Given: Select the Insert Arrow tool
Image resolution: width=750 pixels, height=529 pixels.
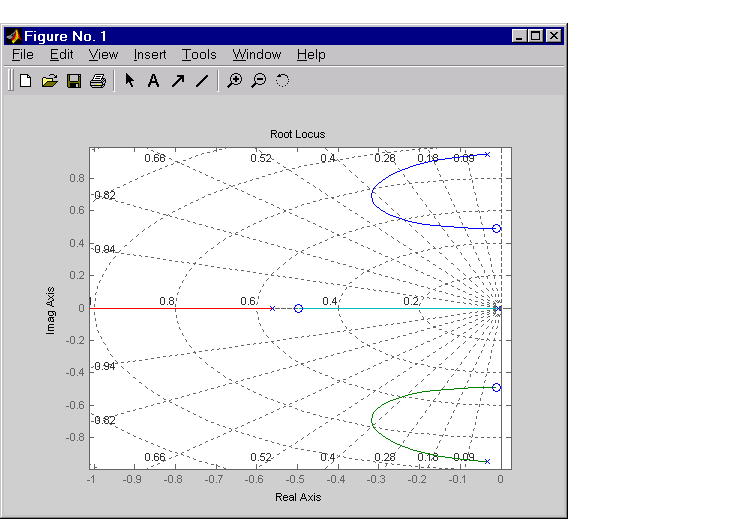Looking at the screenshot, I should pyautogui.click(x=177, y=81).
